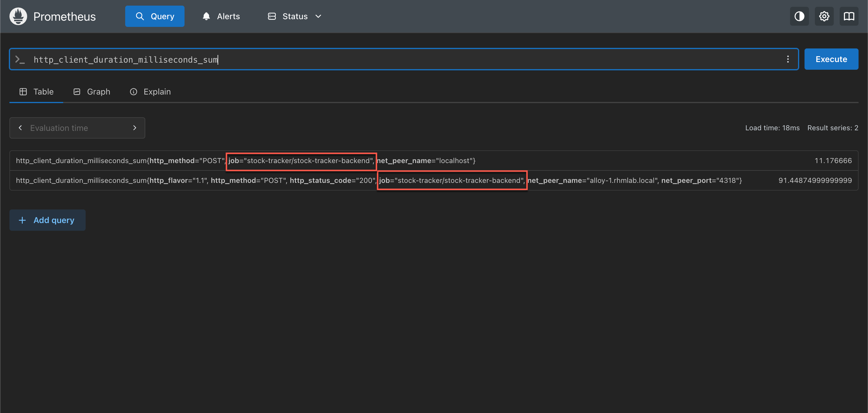This screenshot has width=868, height=413.
Task: Click the Evaluation time field
Action: pos(77,128)
